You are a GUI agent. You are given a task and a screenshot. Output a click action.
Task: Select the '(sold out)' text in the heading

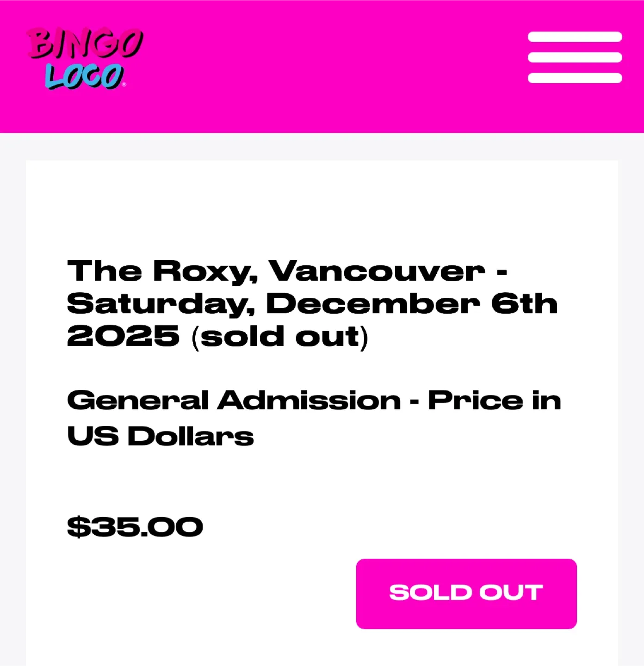[280, 336]
